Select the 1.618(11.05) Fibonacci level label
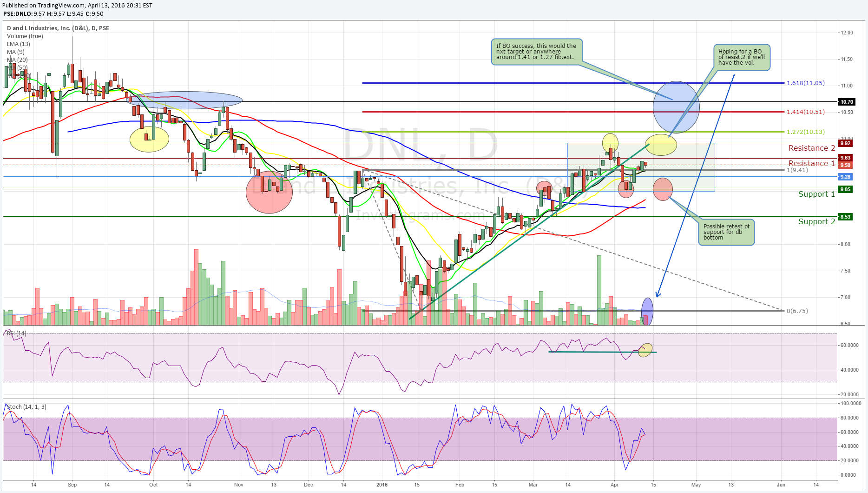This screenshot has width=868, height=493. pyautogui.click(x=806, y=83)
